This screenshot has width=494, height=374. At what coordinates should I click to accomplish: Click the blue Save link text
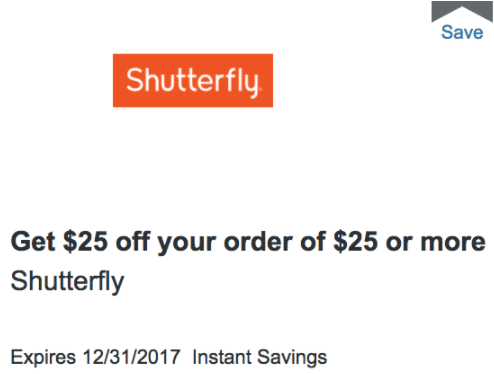click(x=462, y=32)
